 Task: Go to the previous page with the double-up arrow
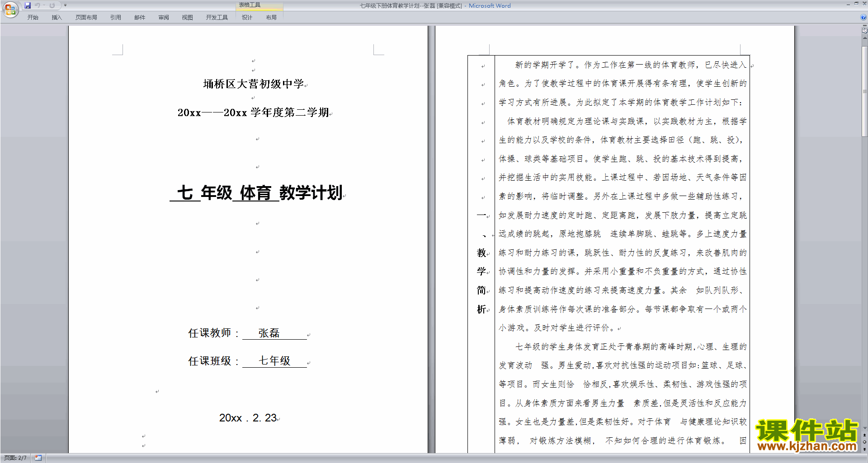coord(864,435)
